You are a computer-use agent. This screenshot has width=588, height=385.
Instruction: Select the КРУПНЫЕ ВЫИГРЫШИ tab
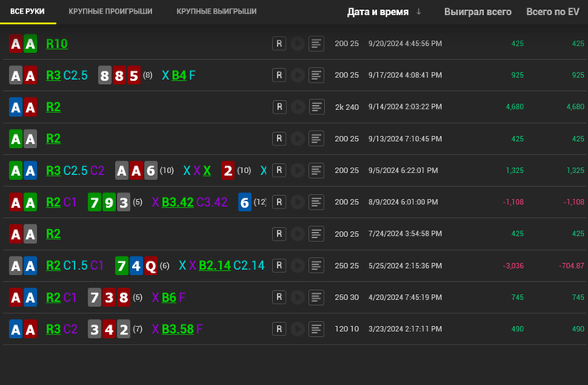tap(217, 12)
